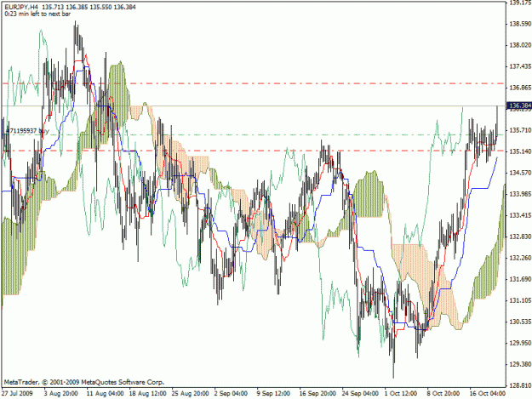
Task: Click the 11 Aug 04:00 time label
Action: point(106,394)
